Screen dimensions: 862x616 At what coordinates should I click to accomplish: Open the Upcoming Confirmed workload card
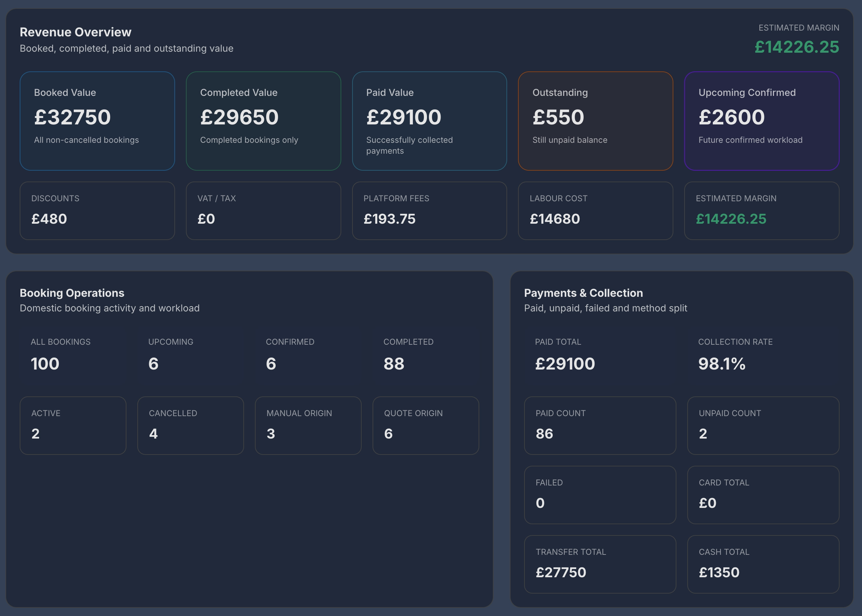tap(761, 121)
